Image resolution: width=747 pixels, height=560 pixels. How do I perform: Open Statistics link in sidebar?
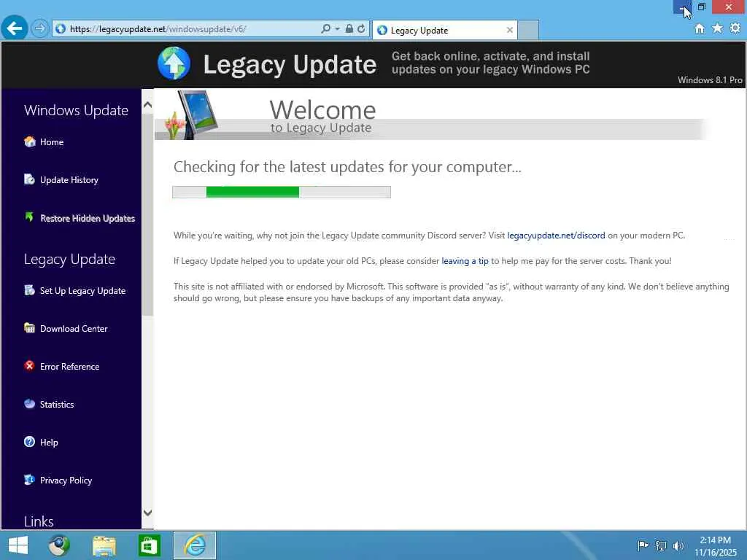(x=57, y=404)
